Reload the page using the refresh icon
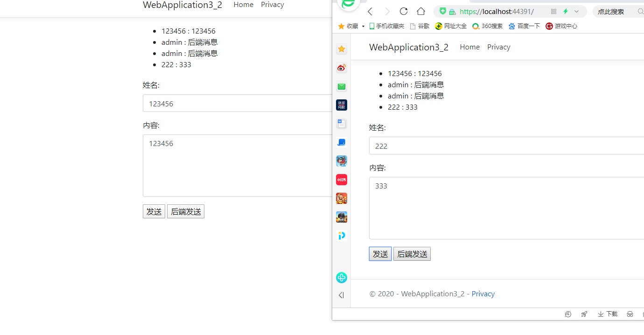Image resolution: width=644 pixels, height=335 pixels. tap(403, 11)
